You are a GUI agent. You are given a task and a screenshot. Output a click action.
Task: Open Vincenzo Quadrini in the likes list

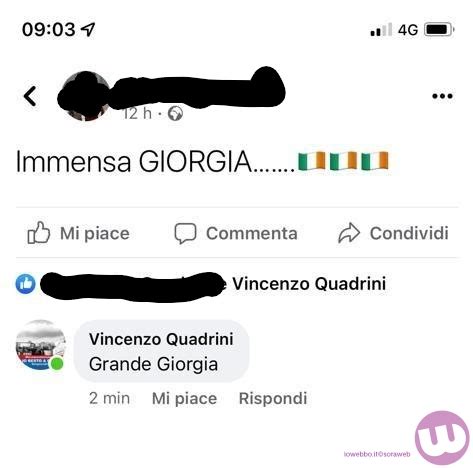point(309,284)
